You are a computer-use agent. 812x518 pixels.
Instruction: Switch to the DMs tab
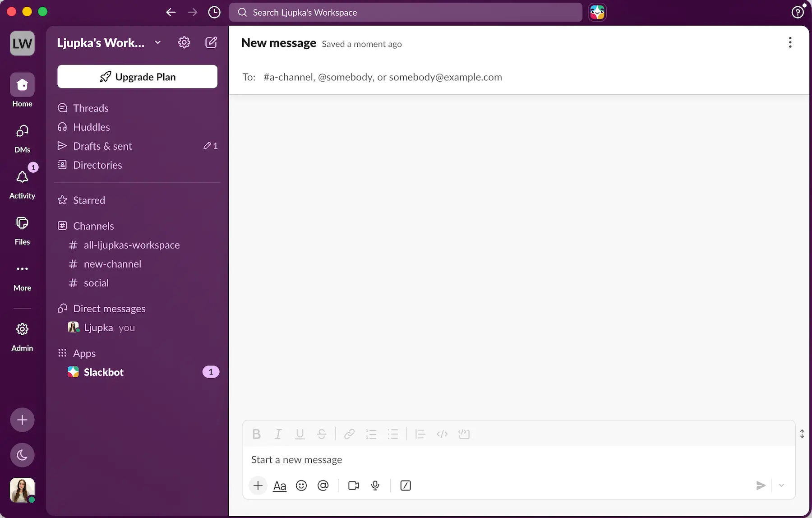22,139
